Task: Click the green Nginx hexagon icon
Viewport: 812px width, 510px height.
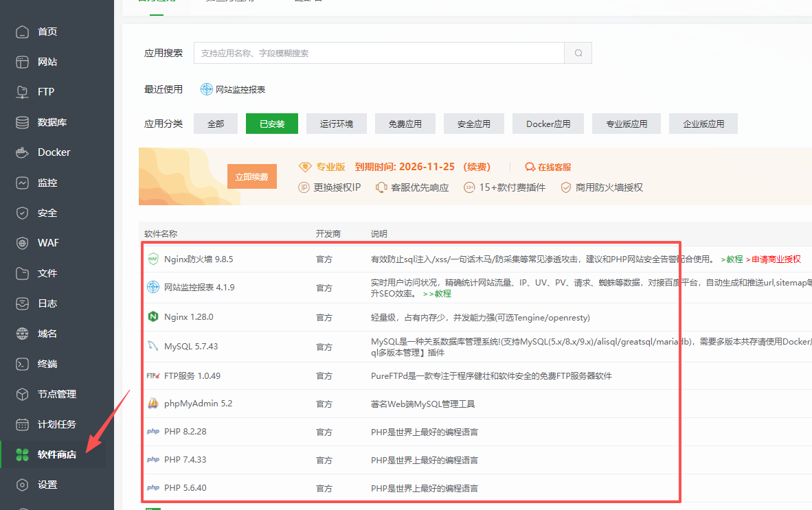Action: tap(153, 317)
